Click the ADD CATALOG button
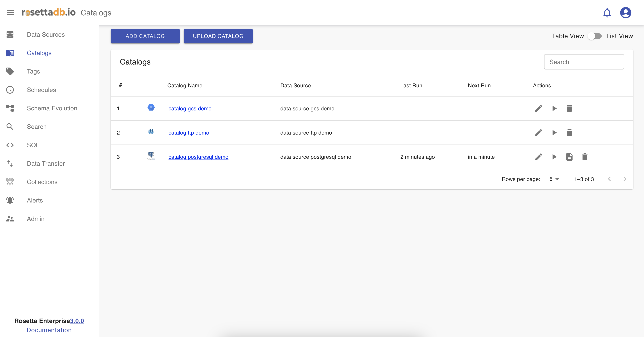644x337 pixels. pyautogui.click(x=145, y=36)
